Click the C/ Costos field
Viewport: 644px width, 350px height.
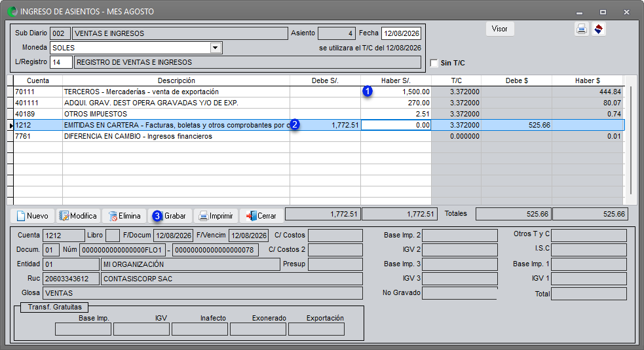(x=335, y=236)
